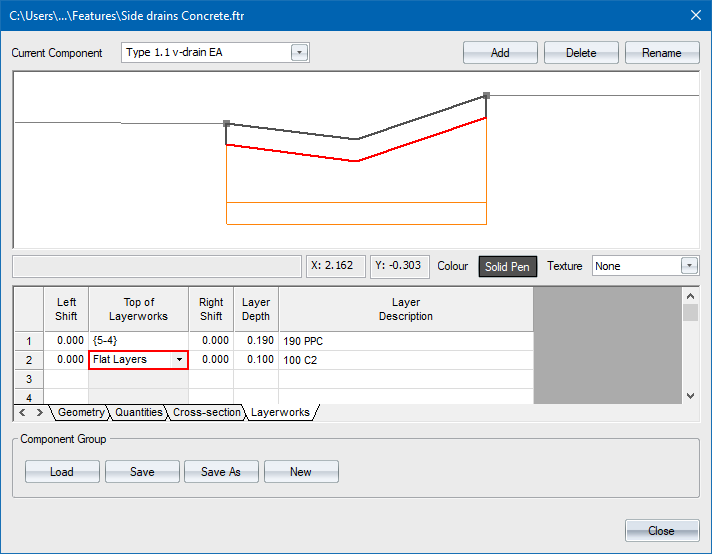712x554 pixels.
Task: Open the Current Component dropdown
Action: click(299, 53)
